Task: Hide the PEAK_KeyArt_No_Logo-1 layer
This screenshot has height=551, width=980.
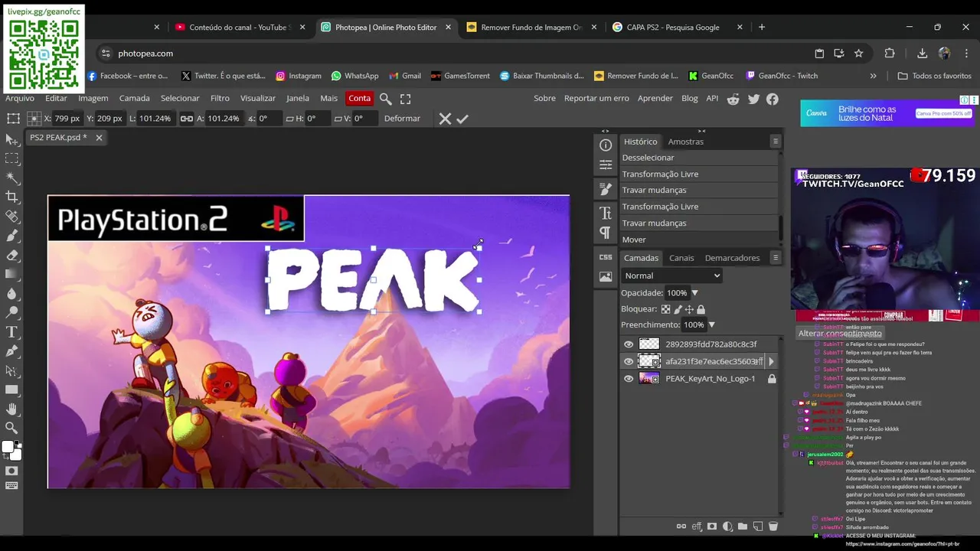Action: coord(629,379)
